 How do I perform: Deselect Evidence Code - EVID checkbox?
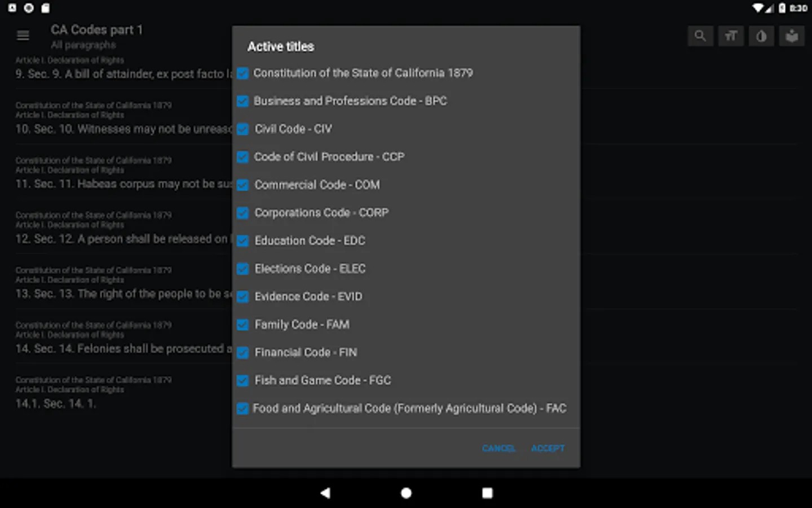242,297
